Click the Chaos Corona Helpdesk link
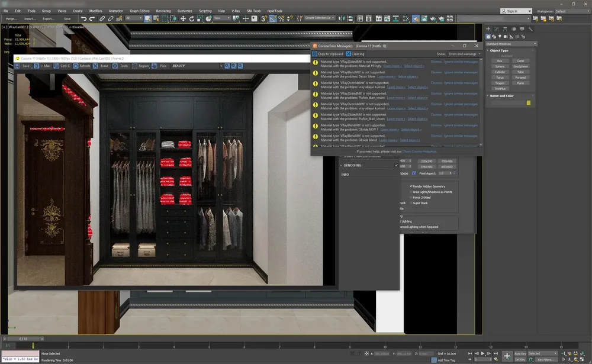The width and height of the screenshot is (592, 364). coord(419,152)
